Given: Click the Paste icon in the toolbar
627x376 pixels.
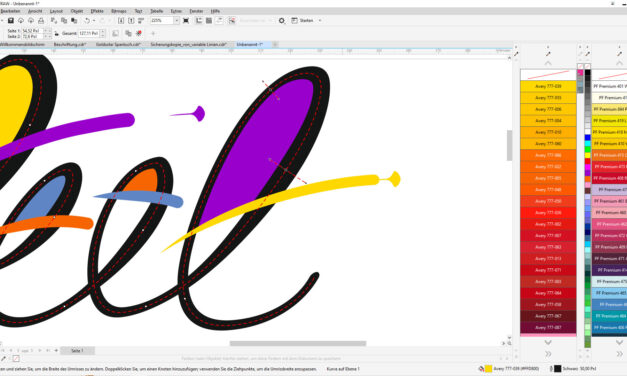Looking at the screenshot, I should 74,20.
